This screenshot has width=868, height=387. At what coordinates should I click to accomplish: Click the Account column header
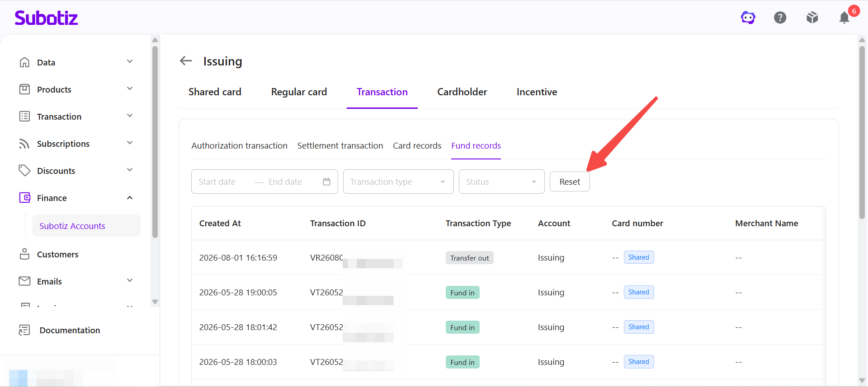point(554,223)
